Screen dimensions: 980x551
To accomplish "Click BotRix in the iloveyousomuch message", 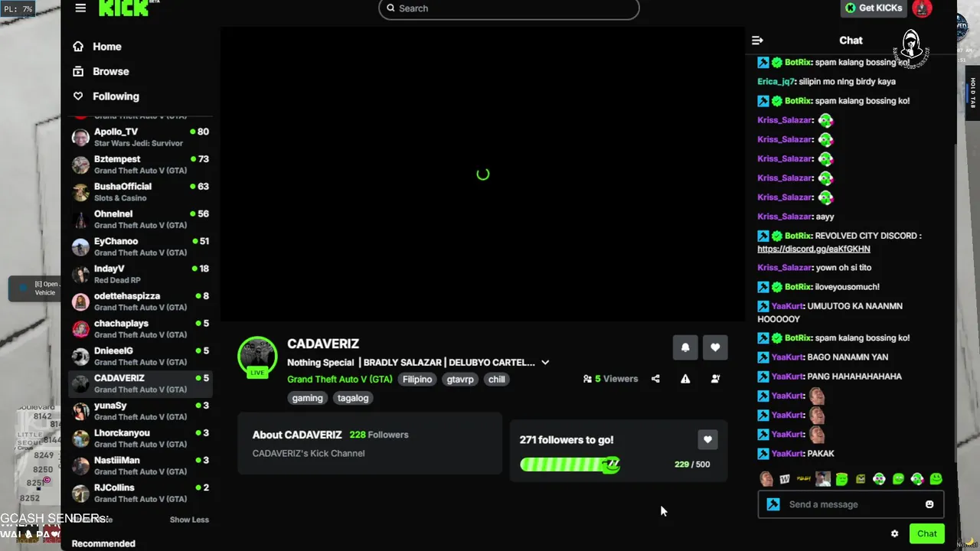I will 798,287.
